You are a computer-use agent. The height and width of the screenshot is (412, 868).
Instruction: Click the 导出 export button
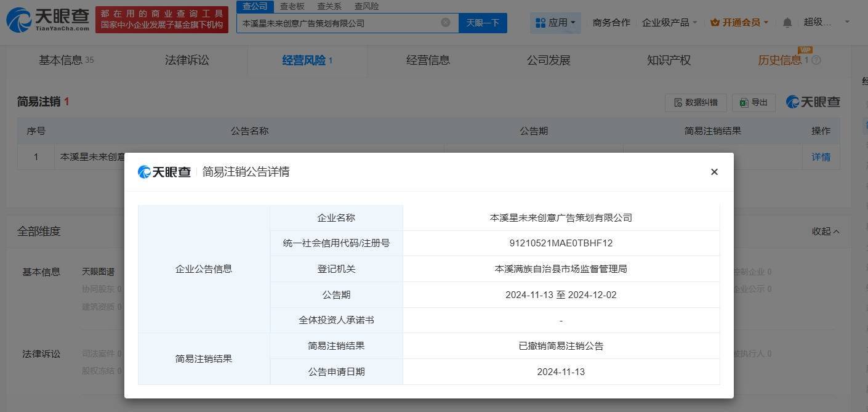point(753,102)
